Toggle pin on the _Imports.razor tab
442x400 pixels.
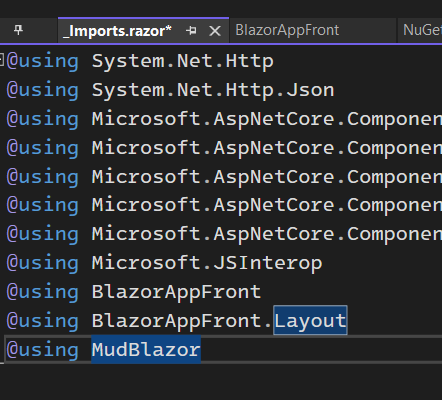[191, 31]
